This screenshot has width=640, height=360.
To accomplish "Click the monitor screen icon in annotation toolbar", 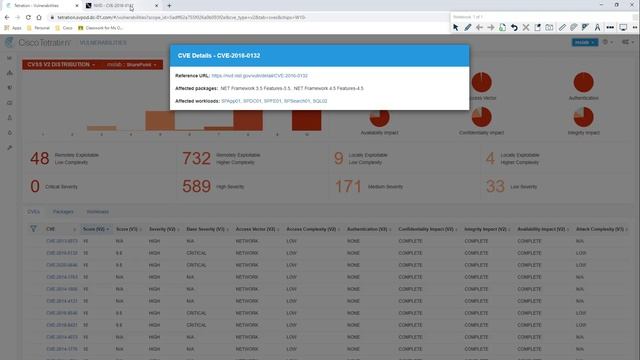I will [x=623, y=27].
